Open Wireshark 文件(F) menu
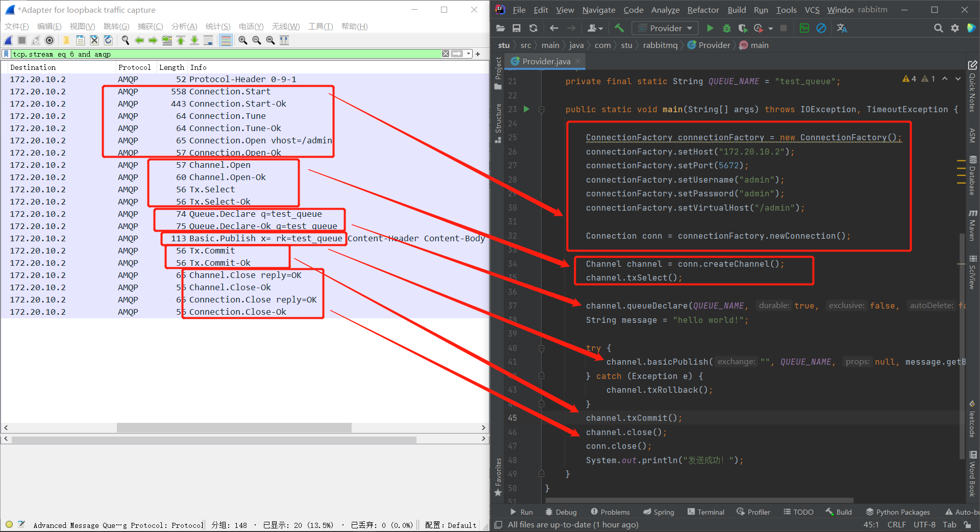Screen dimensions: 980x532 coord(17,26)
